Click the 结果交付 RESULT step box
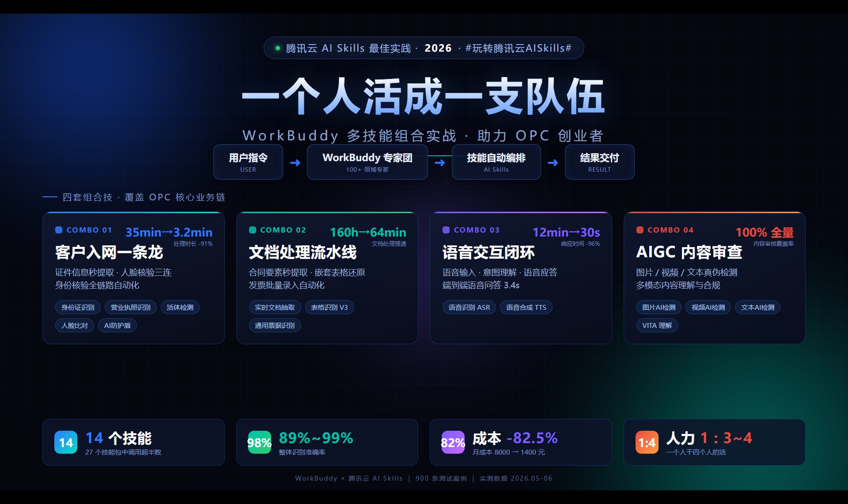Viewport: 848px width, 504px height. point(600,162)
